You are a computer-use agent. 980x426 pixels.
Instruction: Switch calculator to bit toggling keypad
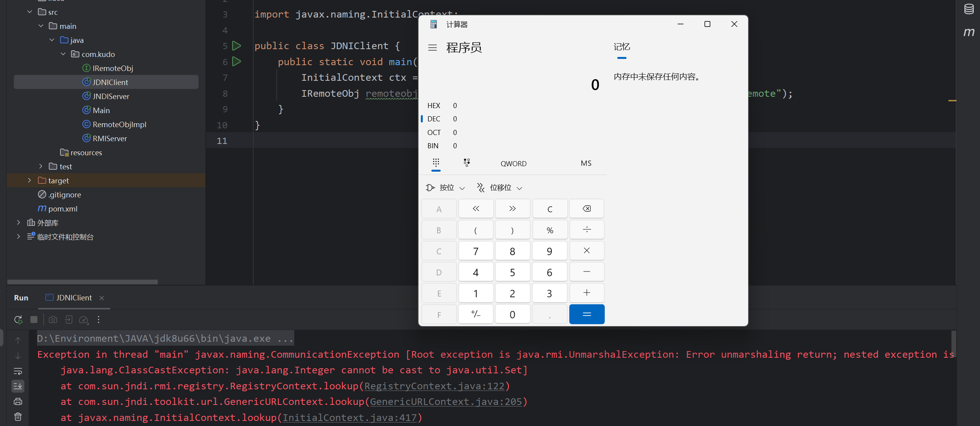[x=467, y=163]
